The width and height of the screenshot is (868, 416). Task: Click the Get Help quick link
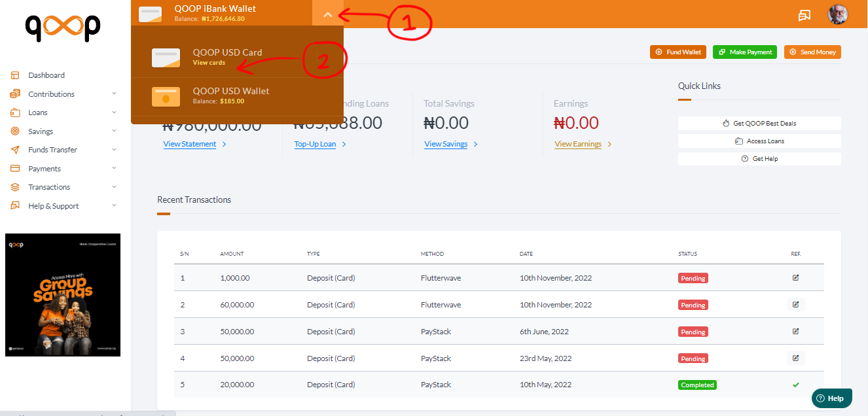(x=759, y=159)
